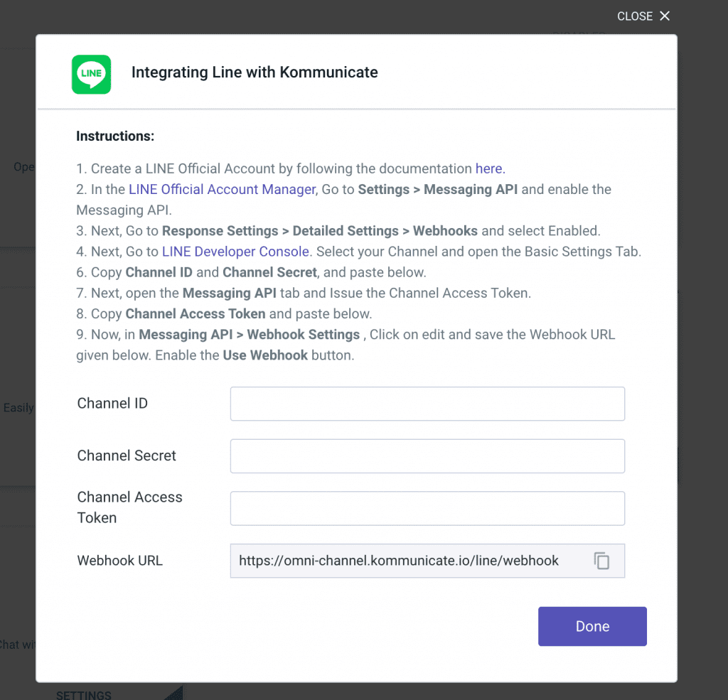The height and width of the screenshot is (700, 728).
Task: Click the 'Integrating Line with Kommunicate' heading
Action: tap(255, 72)
